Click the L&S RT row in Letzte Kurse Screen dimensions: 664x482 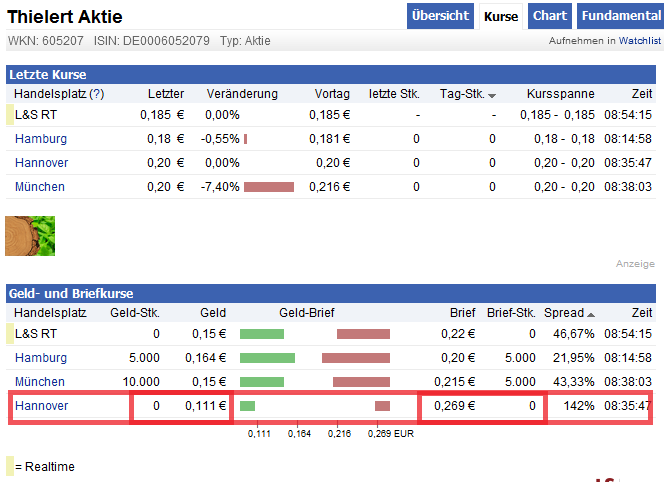331,115
